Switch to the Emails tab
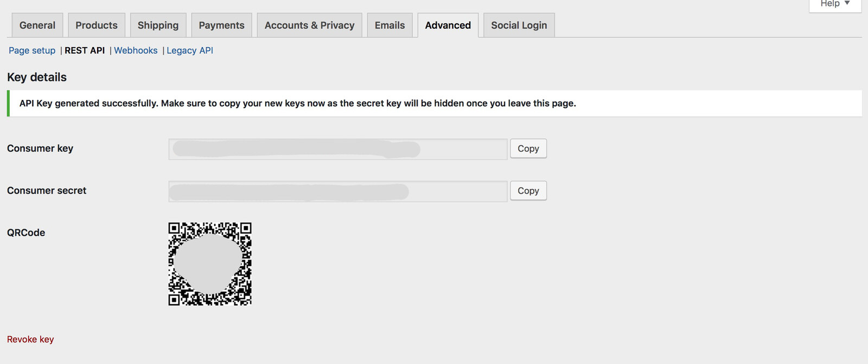Viewport: 868px width, 364px height. pyautogui.click(x=390, y=25)
